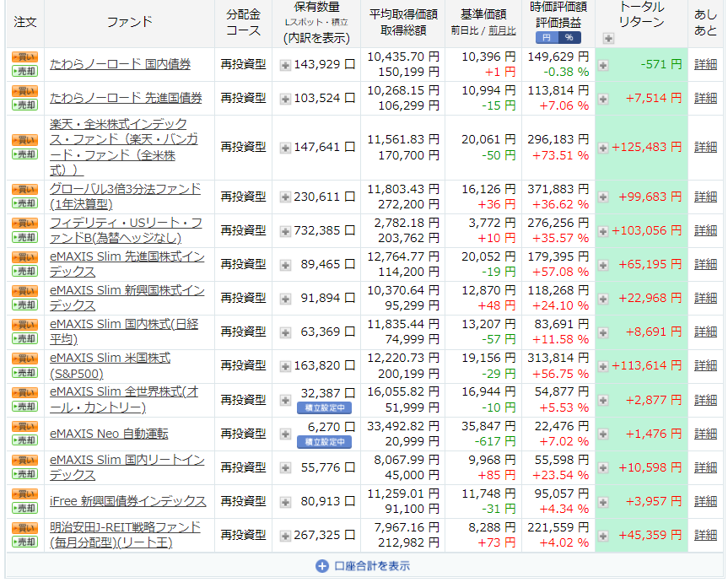This screenshot has width=728, height=588.
Task: Select the 371,883 円 valuation cell
Action: click(x=558, y=189)
